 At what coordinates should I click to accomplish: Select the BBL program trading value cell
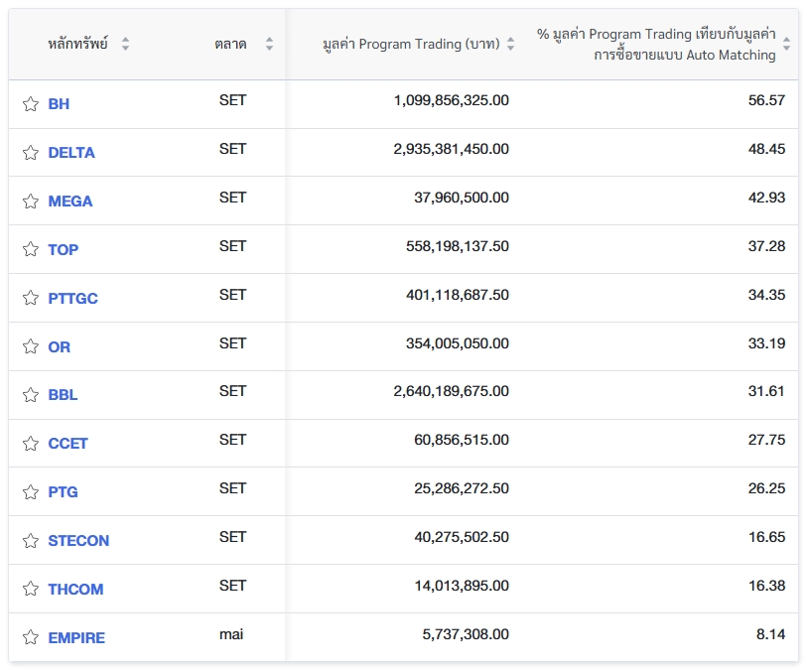point(451,392)
